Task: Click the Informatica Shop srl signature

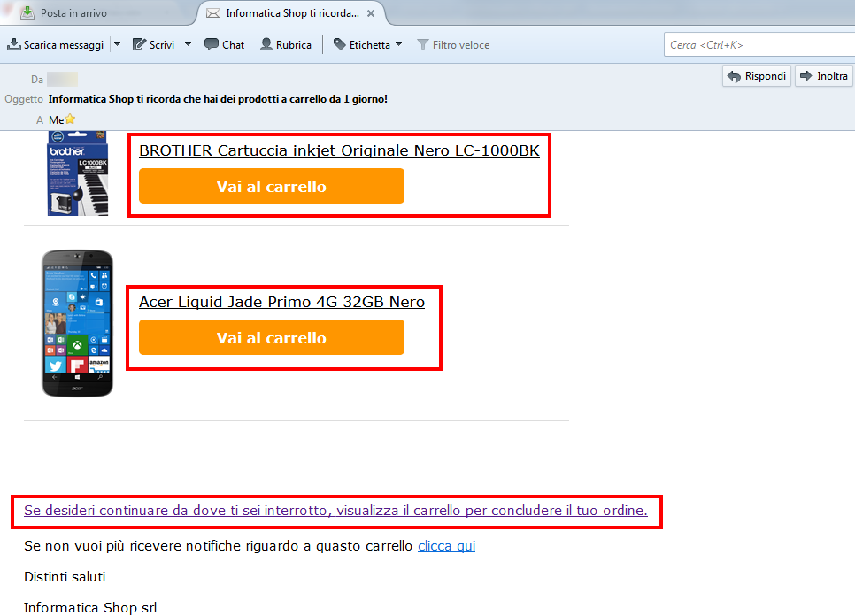Action: pyautogui.click(x=90, y=608)
